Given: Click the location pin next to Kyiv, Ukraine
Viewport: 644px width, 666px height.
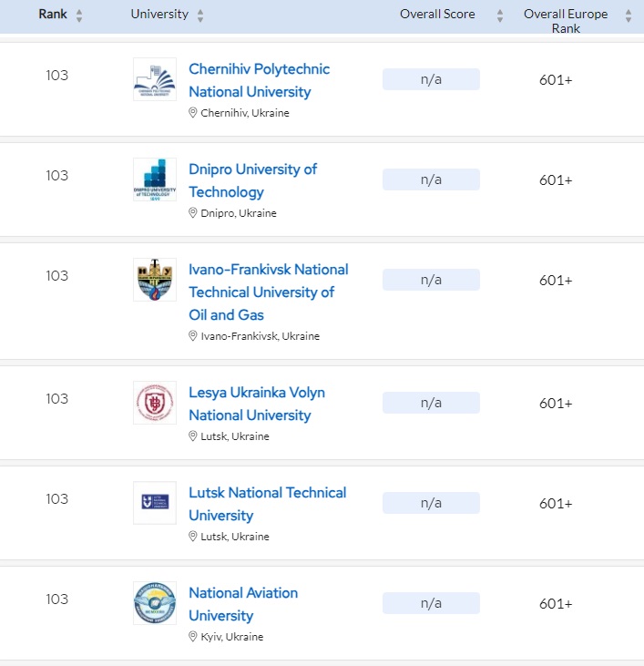Looking at the screenshot, I should [193, 637].
